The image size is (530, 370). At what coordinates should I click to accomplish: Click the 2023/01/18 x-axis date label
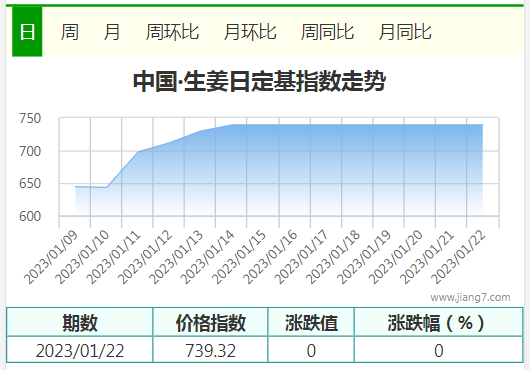click(x=333, y=257)
